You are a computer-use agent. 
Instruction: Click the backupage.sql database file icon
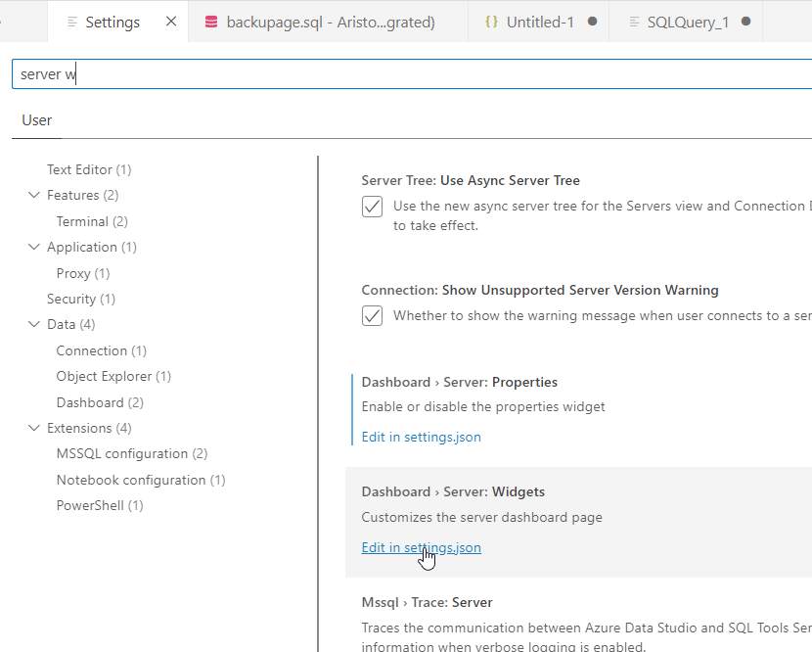tap(211, 22)
